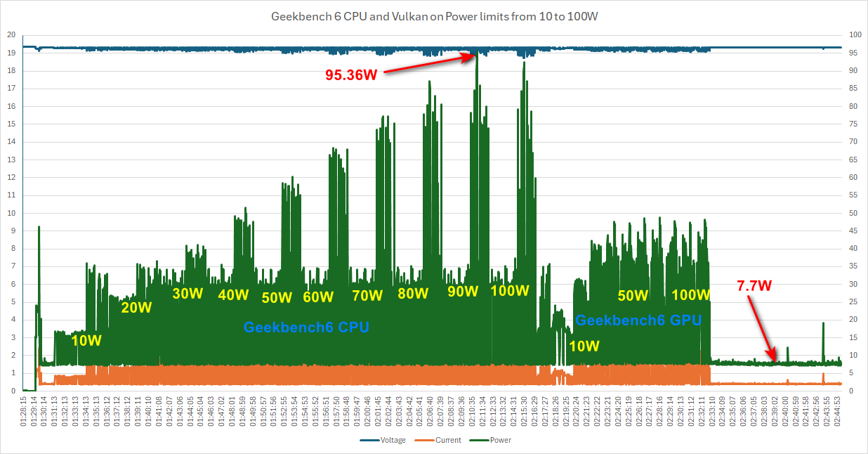Click the blue Geekbench6 GPU label
The image size is (868, 454).
pos(638,320)
